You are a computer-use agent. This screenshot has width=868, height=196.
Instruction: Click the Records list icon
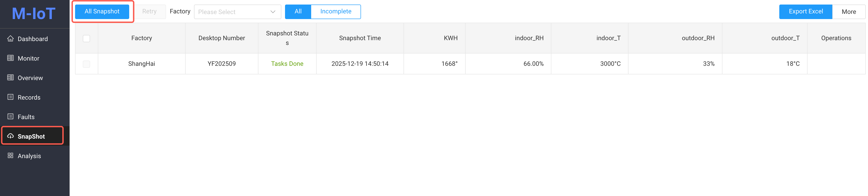(10, 97)
